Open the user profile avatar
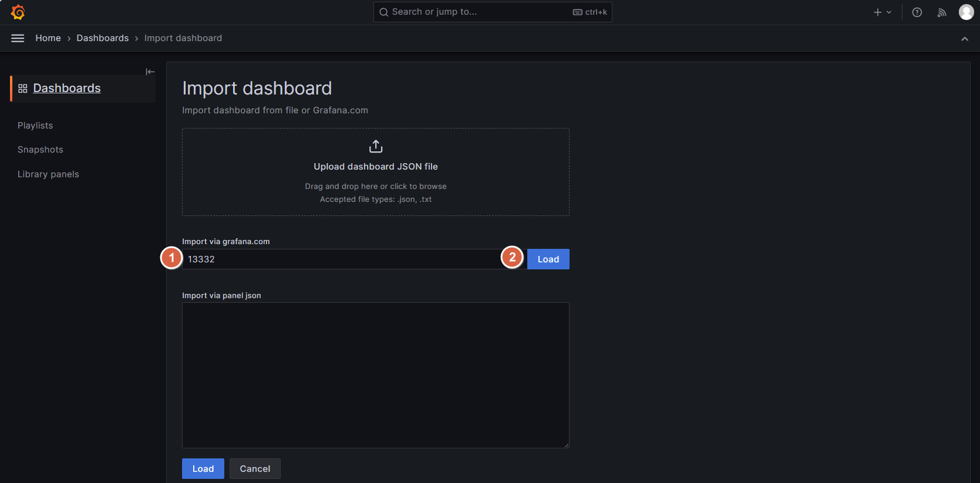Screen dimensions: 980x483 [x=966, y=12]
